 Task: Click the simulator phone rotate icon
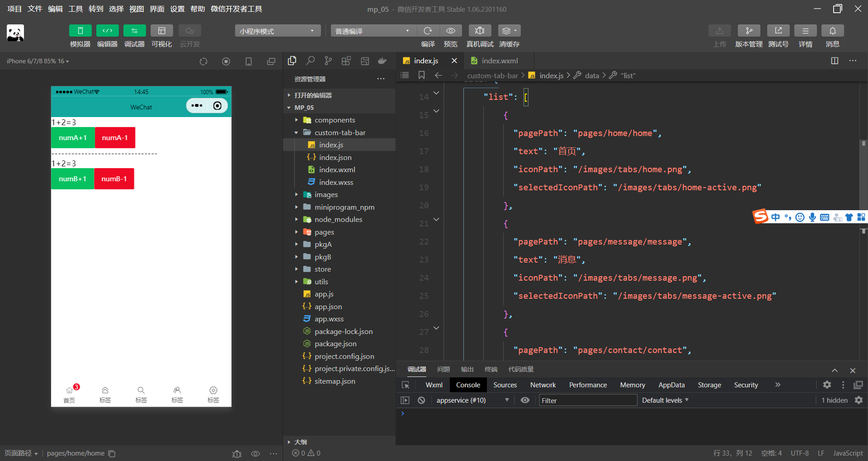(249, 61)
